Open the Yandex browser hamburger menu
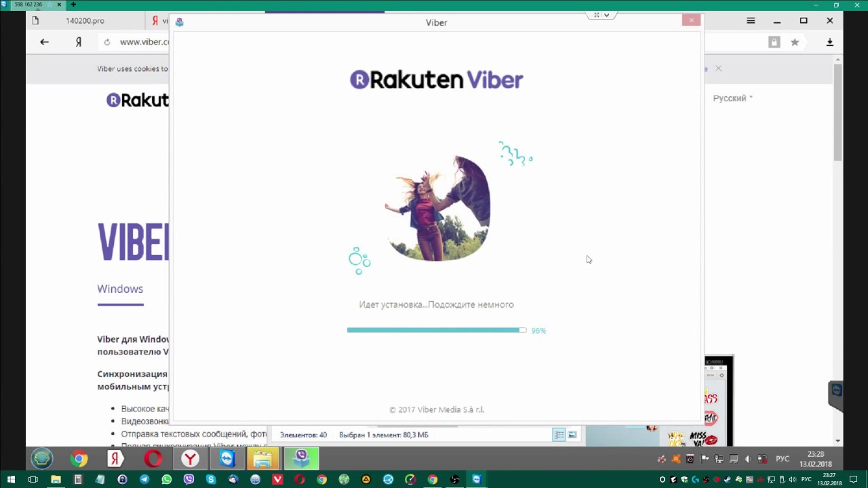 [751, 21]
